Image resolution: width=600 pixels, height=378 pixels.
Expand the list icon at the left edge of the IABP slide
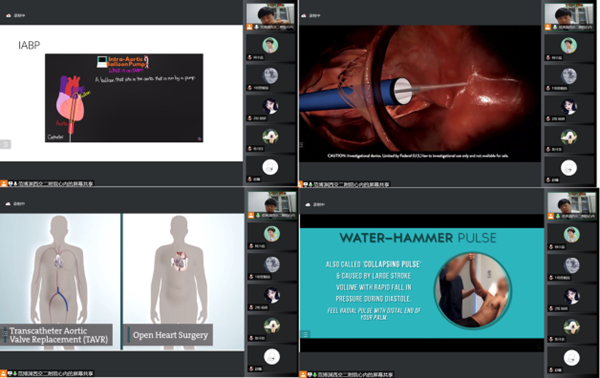5,144
